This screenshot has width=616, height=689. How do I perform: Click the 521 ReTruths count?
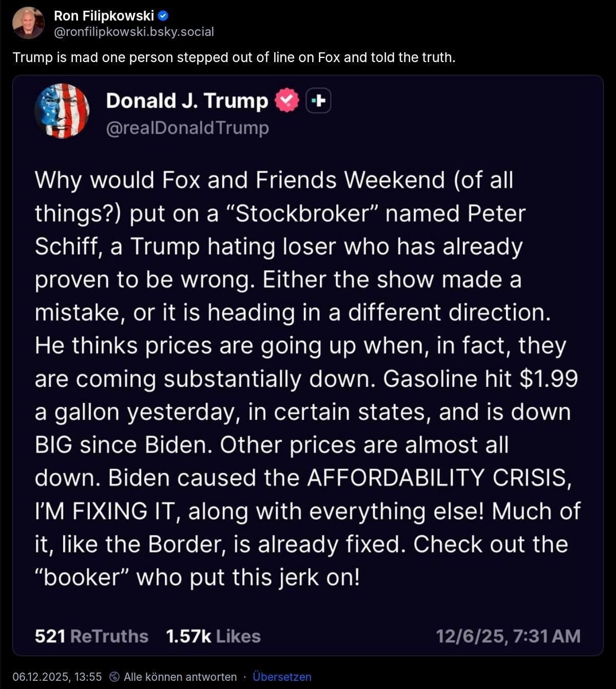pyautogui.click(x=91, y=636)
